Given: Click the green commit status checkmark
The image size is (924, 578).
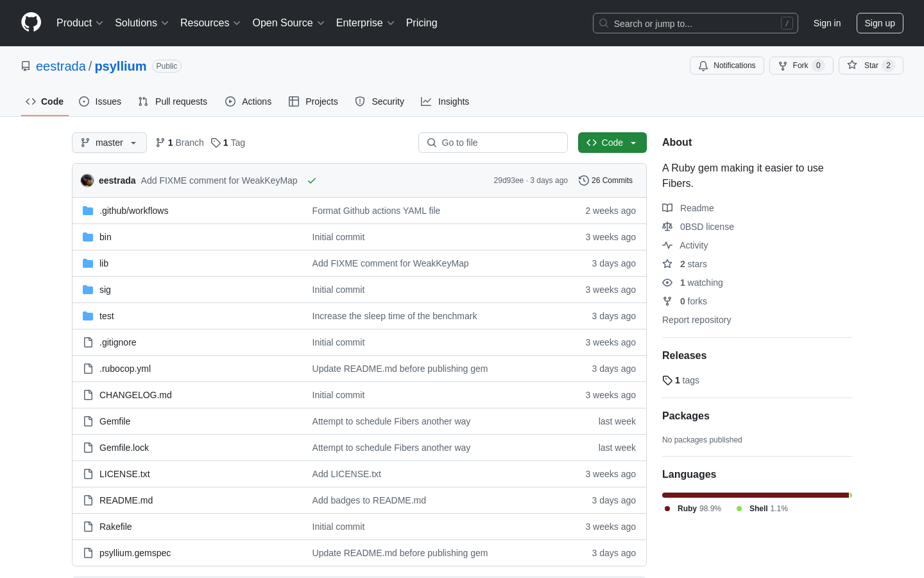Looking at the screenshot, I should pyautogui.click(x=312, y=180).
